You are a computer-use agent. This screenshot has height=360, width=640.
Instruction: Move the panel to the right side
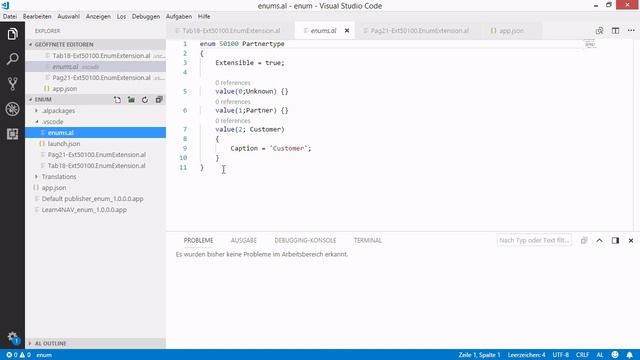[x=615, y=240]
